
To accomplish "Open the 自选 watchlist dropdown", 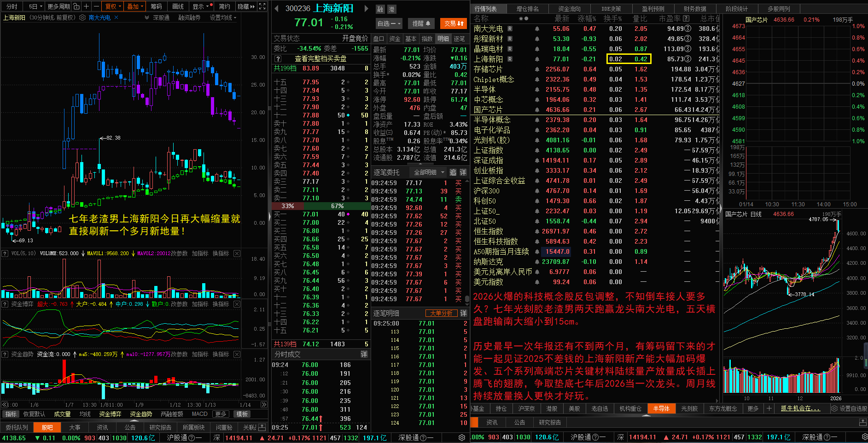I will (389, 23).
